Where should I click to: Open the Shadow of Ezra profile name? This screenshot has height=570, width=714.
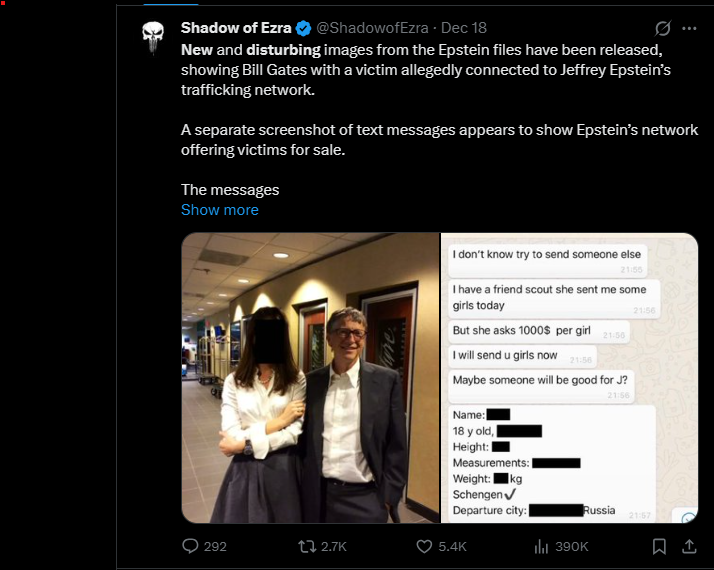pyautogui.click(x=236, y=28)
